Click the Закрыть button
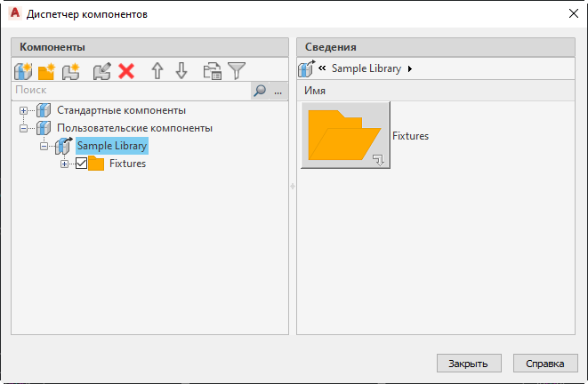This screenshot has height=384, width=588. tap(469, 364)
